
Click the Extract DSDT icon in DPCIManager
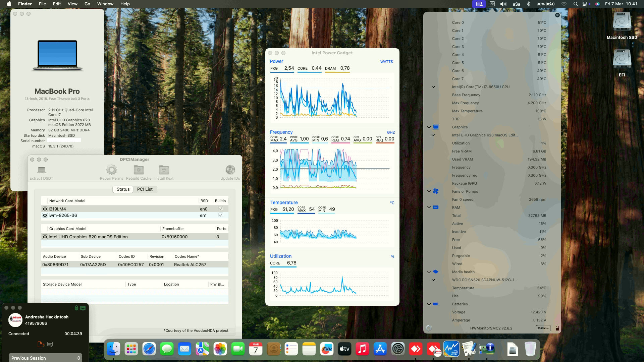point(41,170)
